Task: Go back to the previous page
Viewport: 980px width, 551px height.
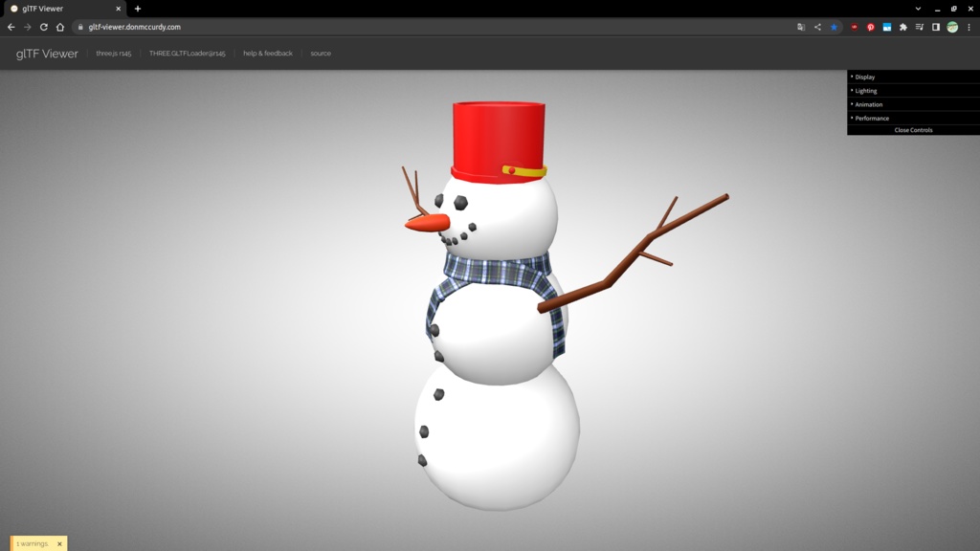Action: 11,27
